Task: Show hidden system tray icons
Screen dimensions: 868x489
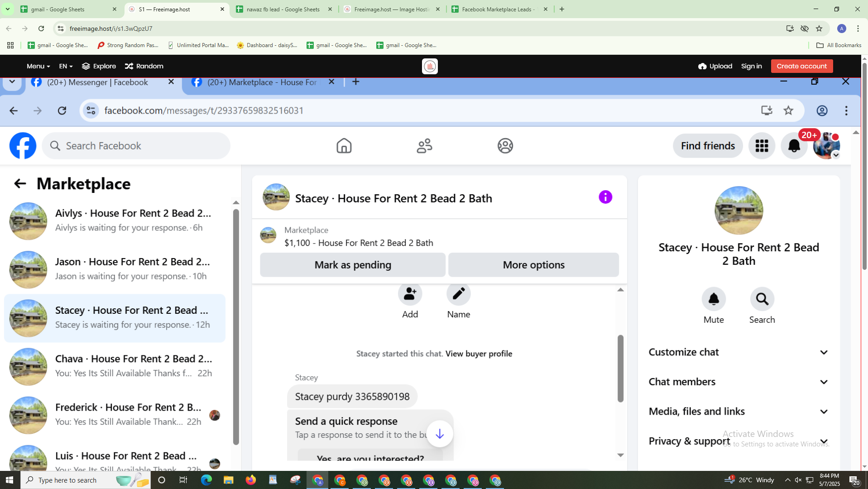Action: click(787, 480)
